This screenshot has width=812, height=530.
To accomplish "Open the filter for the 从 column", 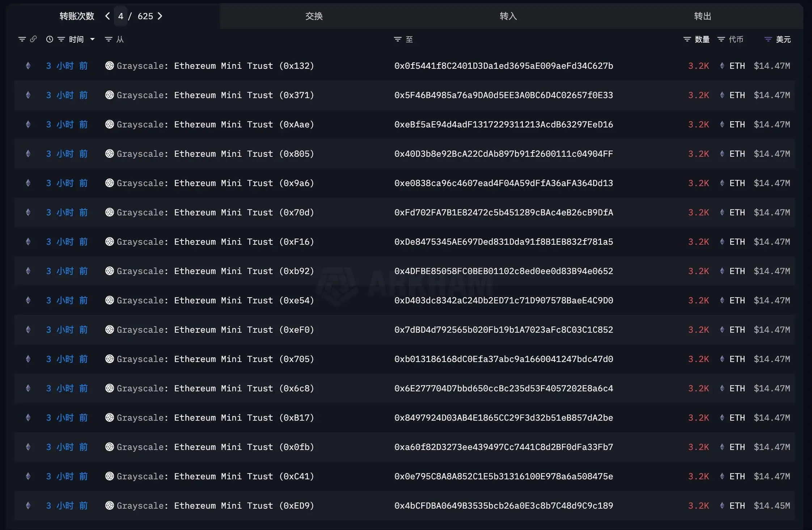I will (109, 39).
